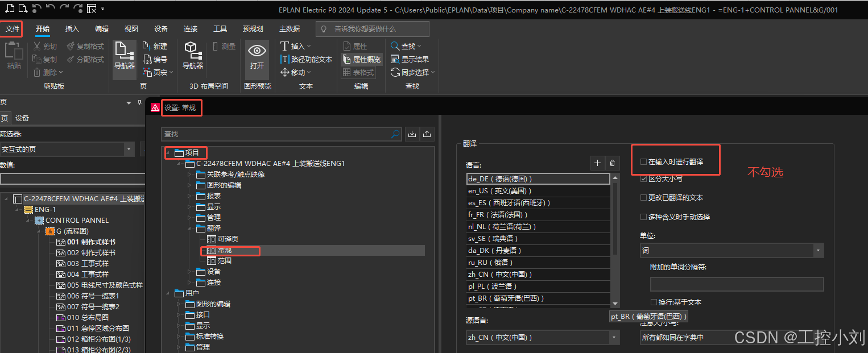The image size is (868, 353).
Task: Open the 工具 ribbon tab
Action: (220, 28)
